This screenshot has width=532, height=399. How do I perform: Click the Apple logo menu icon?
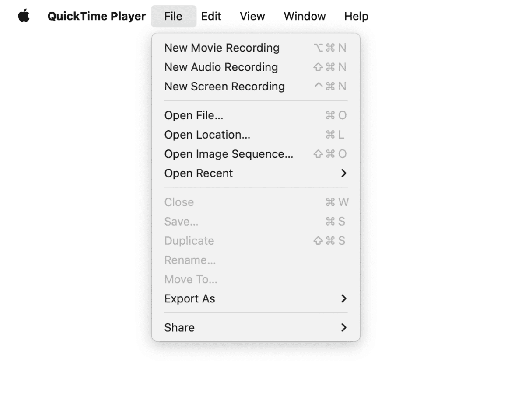point(24,16)
